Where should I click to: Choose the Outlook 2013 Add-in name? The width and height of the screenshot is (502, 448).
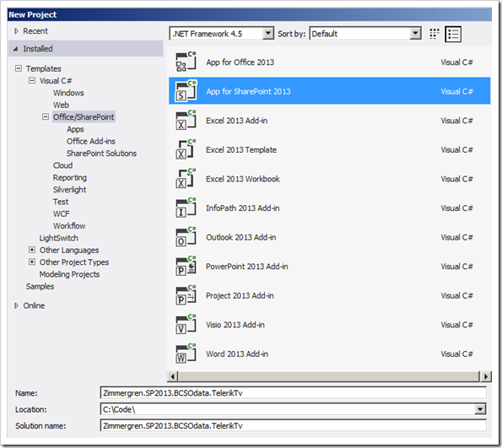(240, 237)
